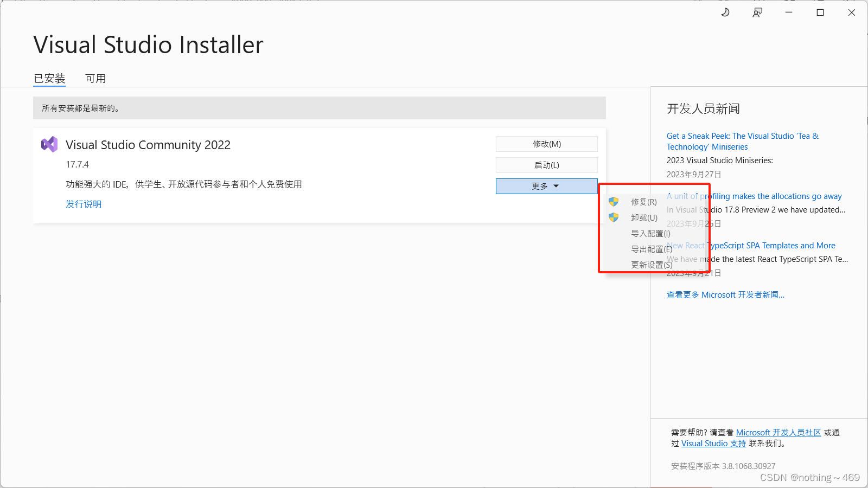This screenshot has width=868, height=488.
Task: Click the date 2023年9月27日
Action: pyautogui.click(x=694, y=174)
